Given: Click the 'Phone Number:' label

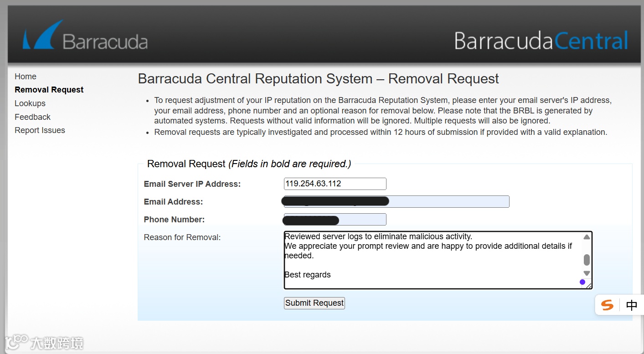Looking at the screenshot, I should point(175,220).
